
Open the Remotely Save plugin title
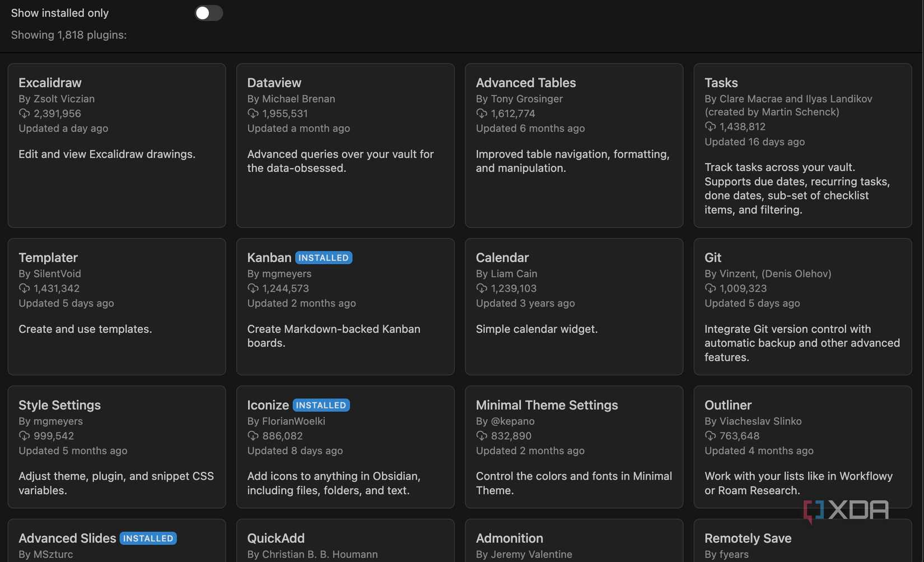748,538
